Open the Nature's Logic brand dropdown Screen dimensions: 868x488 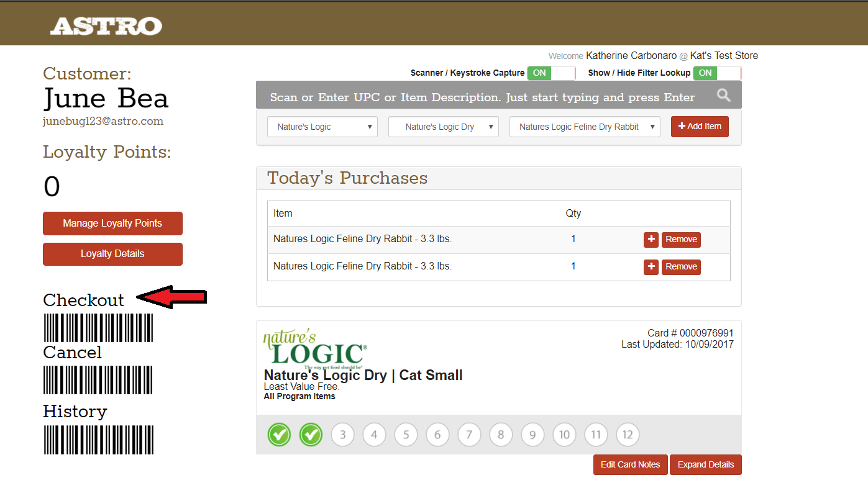[x=322, y=127]
